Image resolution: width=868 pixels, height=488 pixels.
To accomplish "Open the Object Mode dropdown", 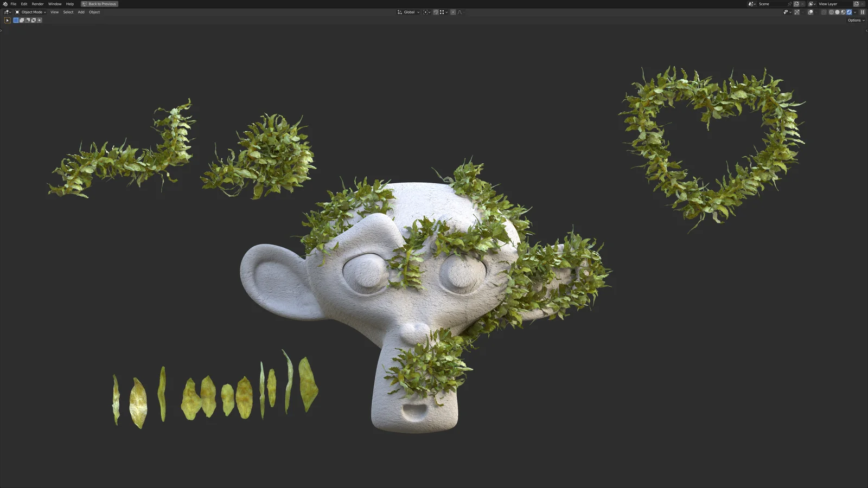I will tap(31, 12).
